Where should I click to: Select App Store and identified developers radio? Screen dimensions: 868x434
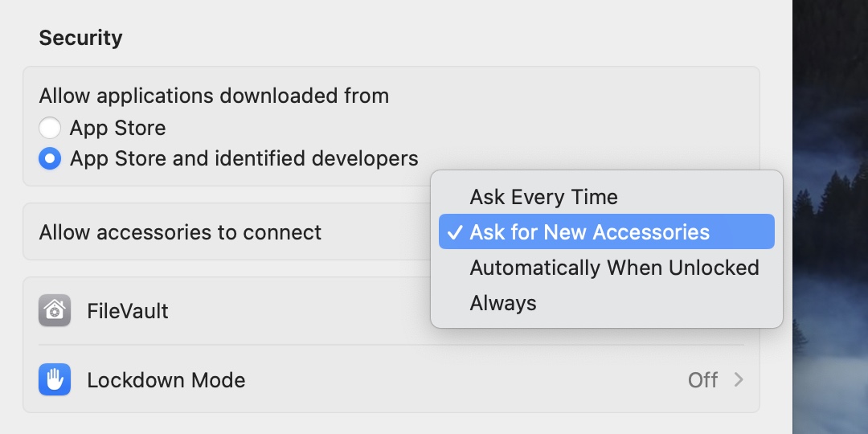click(x=50, y=159)
